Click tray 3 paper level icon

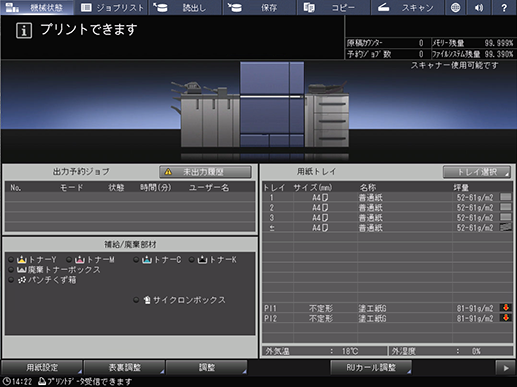[506, 217]
